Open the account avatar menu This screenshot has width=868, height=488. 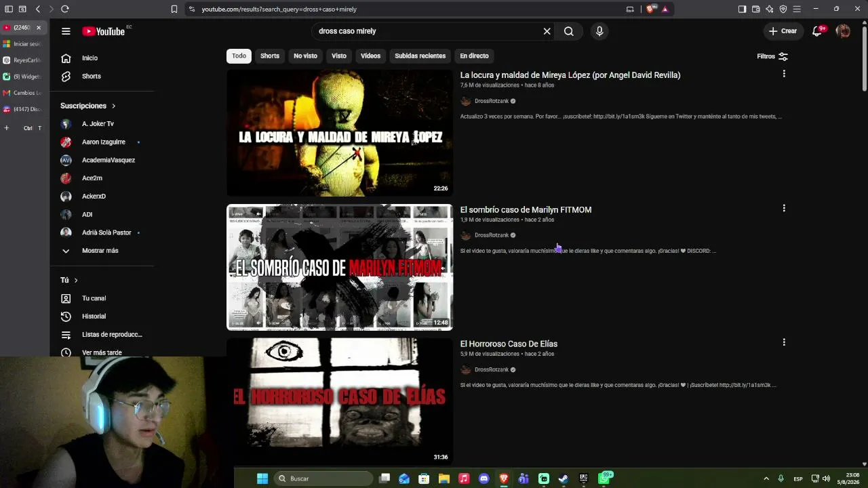click(843, 31)
